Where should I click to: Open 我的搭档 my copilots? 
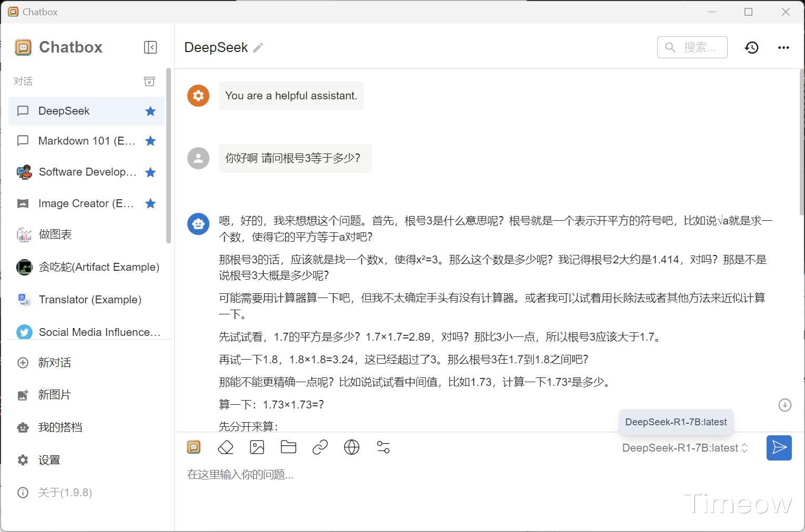click(x=87, y=427)
